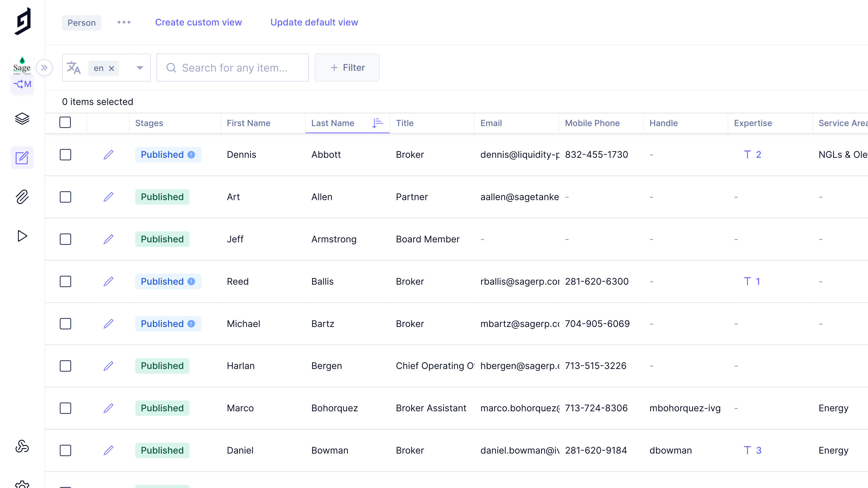Check the row checkbox for Art Allen

tap(65, 197)
